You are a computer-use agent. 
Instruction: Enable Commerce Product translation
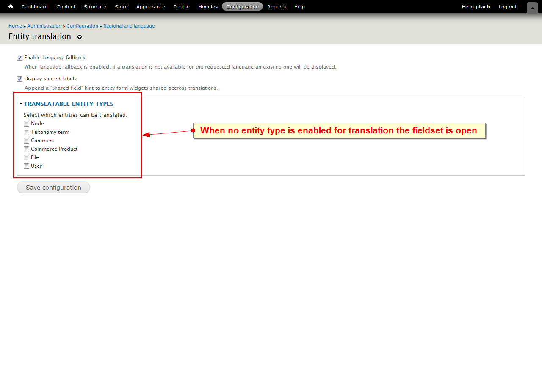coord(26,149)
